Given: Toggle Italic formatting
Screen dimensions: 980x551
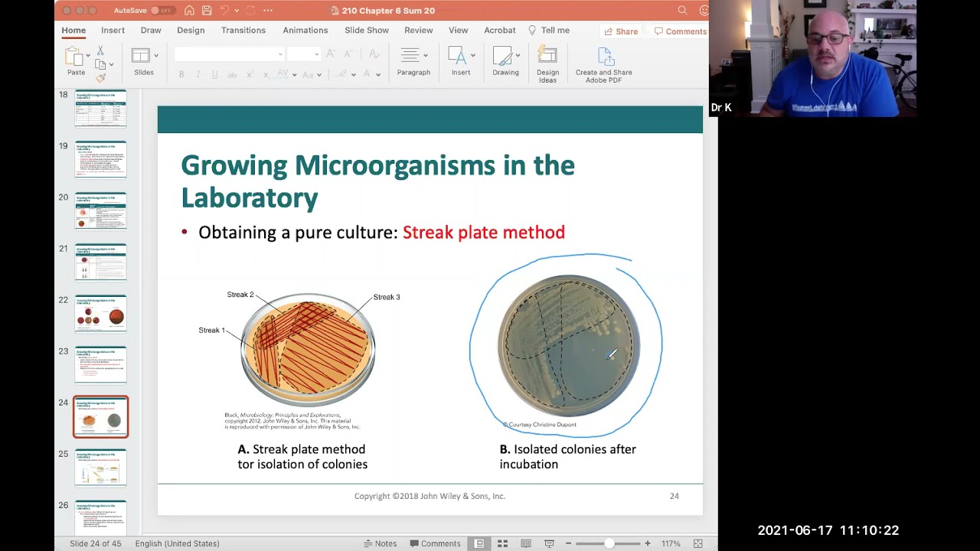Looking at the screenshot, I should coord(198,74).
